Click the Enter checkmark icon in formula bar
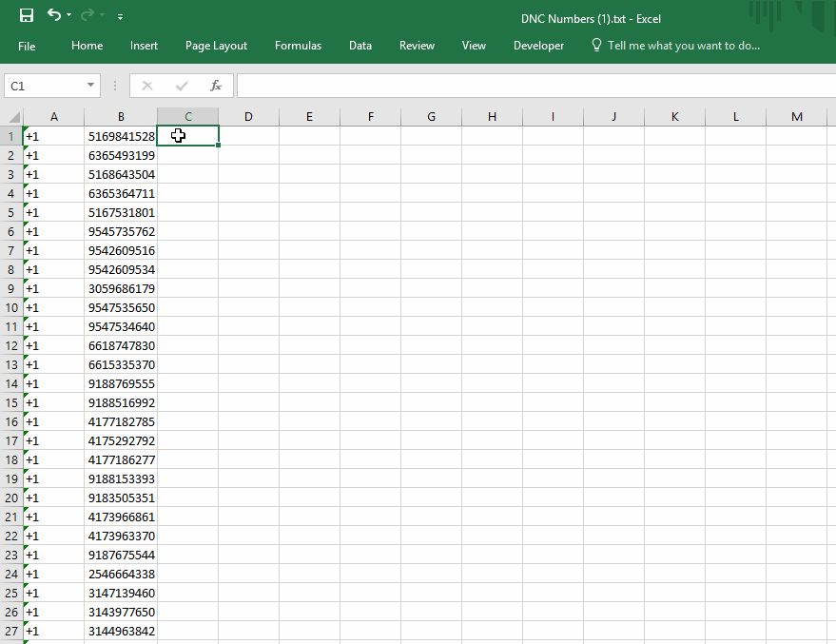836x644 pixels. [182, 86]
